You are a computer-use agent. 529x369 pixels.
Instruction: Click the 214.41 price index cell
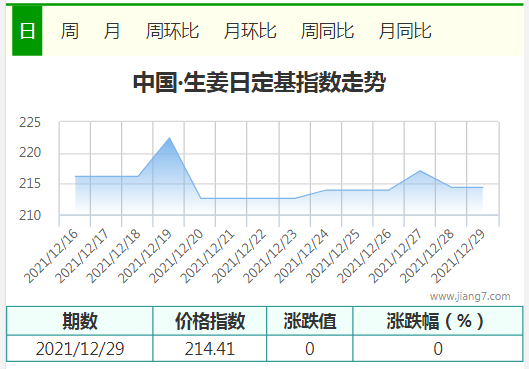pos(210,349)
